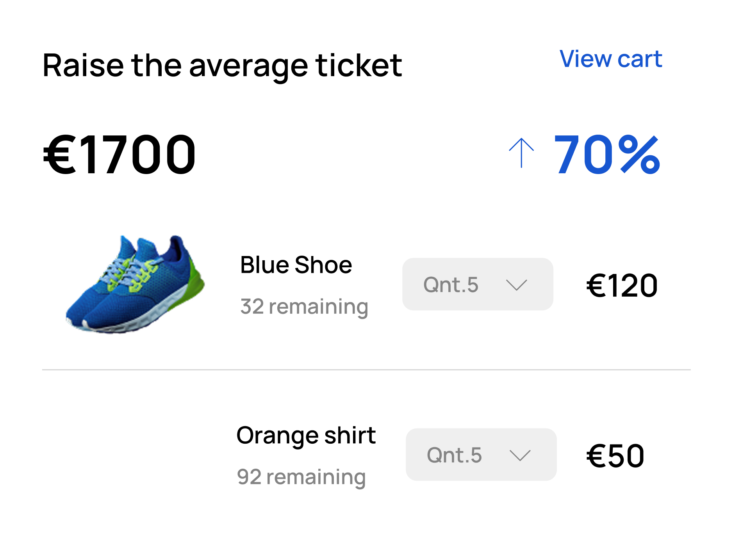Click the '32 remaining' stock label

pyautogui.click(x=304, y=307)
